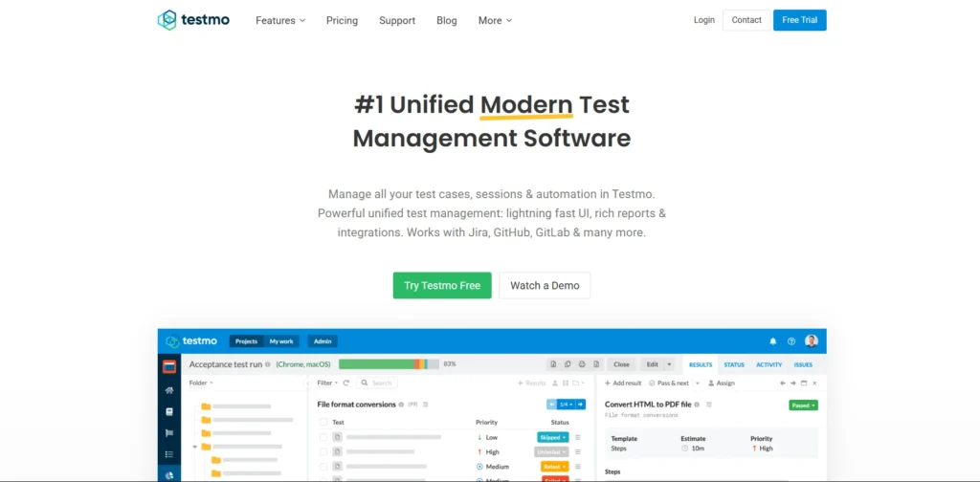This screenshot has height=482, width=980.
Task: Click the home icon in the preview sidebar
Action: (168, 390)
